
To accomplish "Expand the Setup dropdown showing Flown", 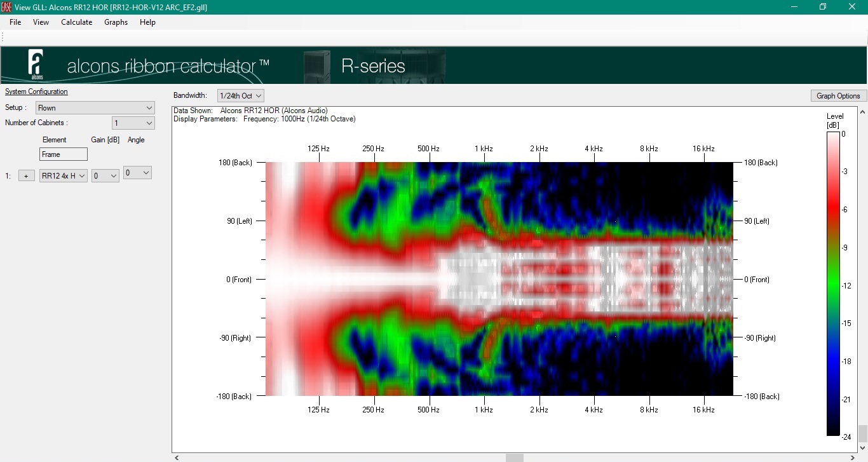I will [x=95, y=108].
